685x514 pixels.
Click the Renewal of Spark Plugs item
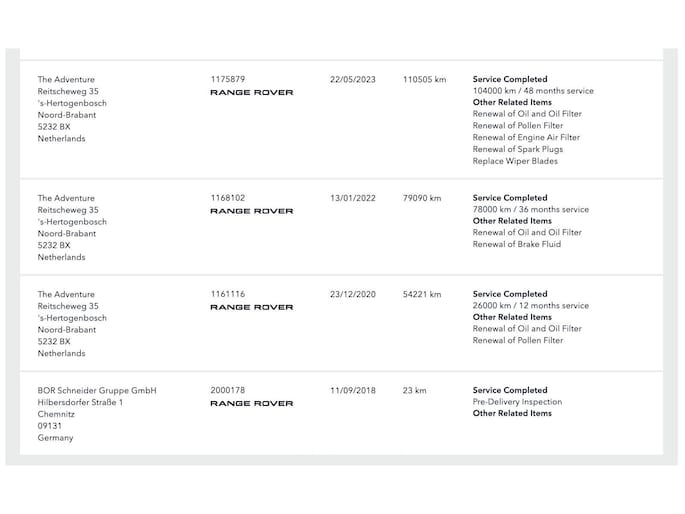(x=518, y=149)
